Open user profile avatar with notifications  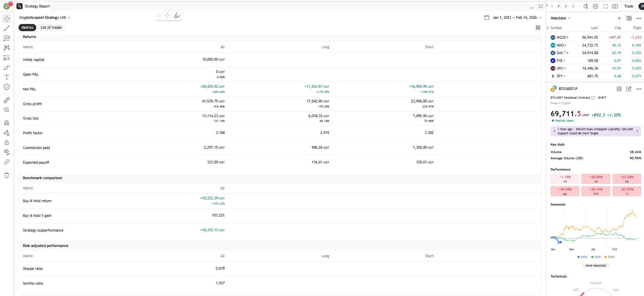pos(7,6)
